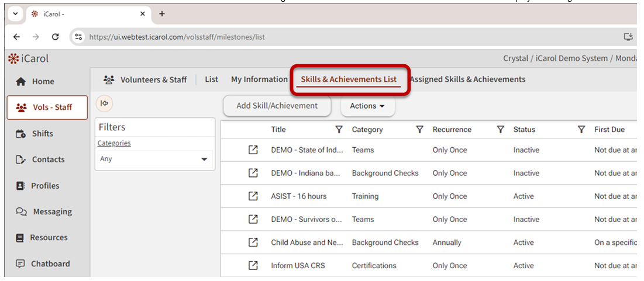Click the filter icon on Title column
This screenshot has height=281, width=644.
(x=339, y=130)
